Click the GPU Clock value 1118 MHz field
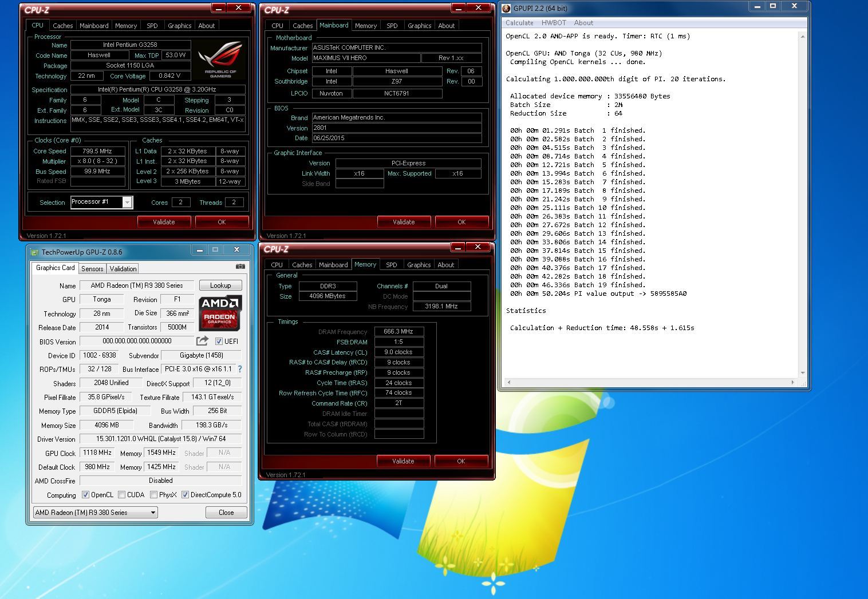Screen dimensions: 868x599 pos(97,453)
